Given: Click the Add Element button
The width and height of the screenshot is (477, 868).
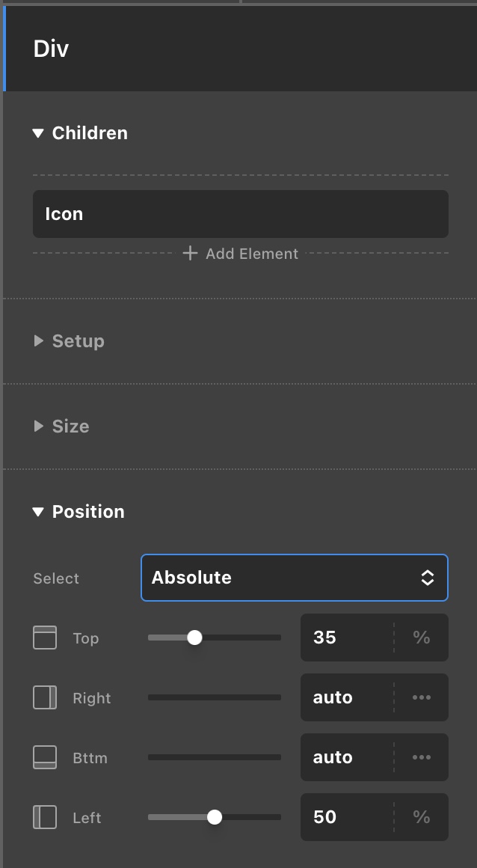Looking at the screenshot, I should 251,254.
